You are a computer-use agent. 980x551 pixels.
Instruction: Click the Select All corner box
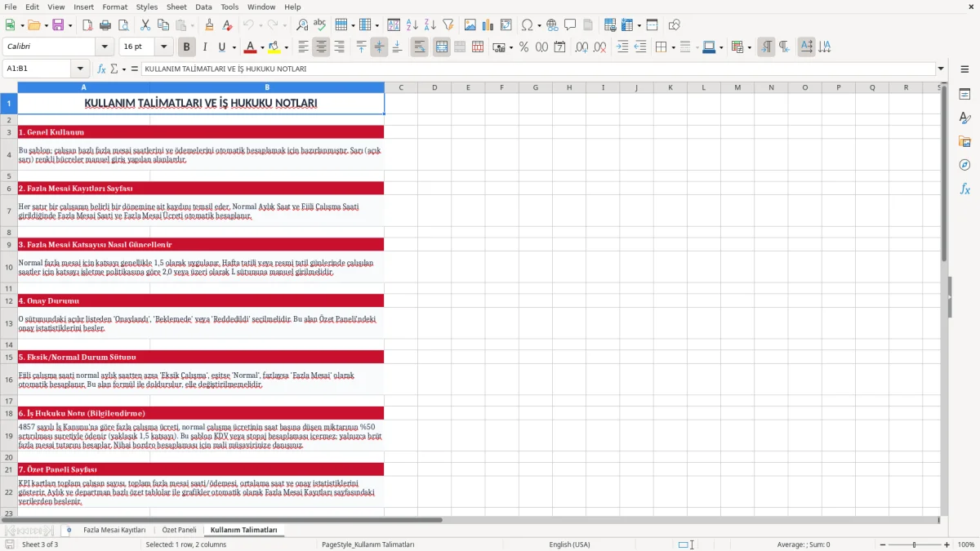click(x=9, y=87)
